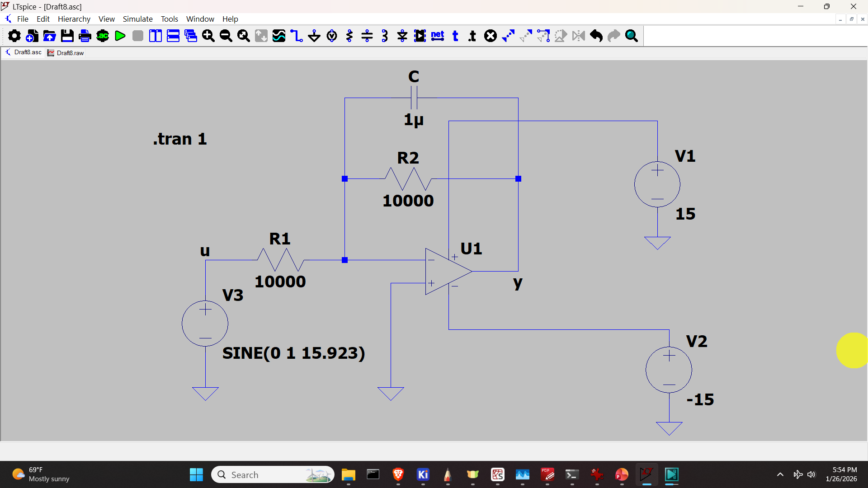The image size is (868, 488).
Task: Open the Hierarchy menu
Action: [74, 19]
